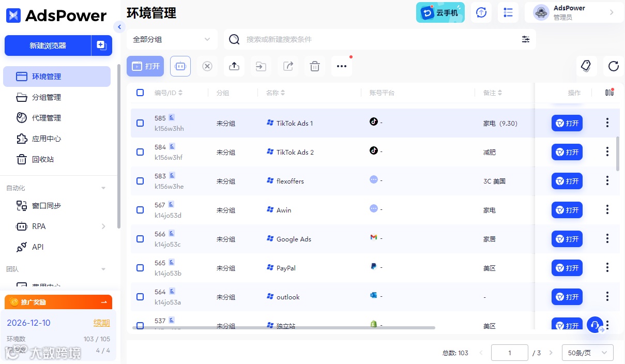Open 回收站 in the sidebar
The width and height of the screenshot is (625, 364).
coord(57,159)
